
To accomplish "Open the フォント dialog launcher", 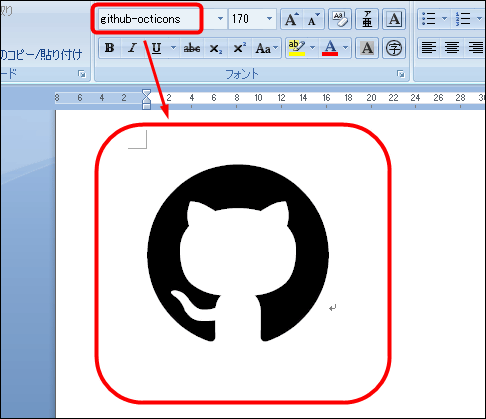I will point(401,74).
